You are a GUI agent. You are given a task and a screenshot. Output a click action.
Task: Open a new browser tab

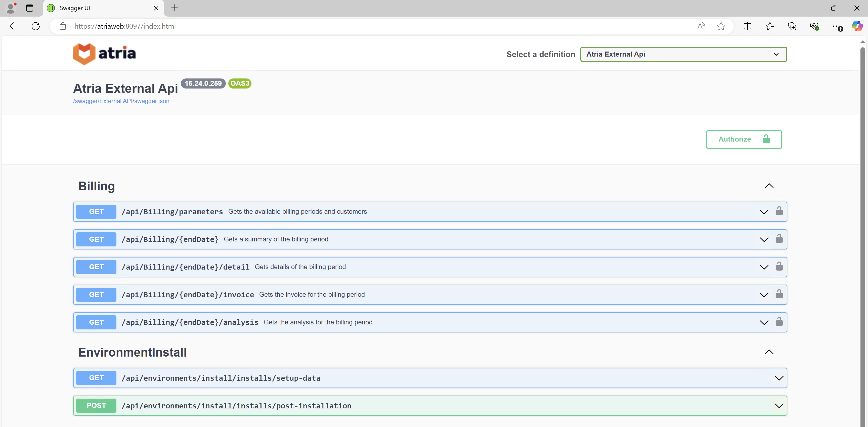tap(175, 8)
